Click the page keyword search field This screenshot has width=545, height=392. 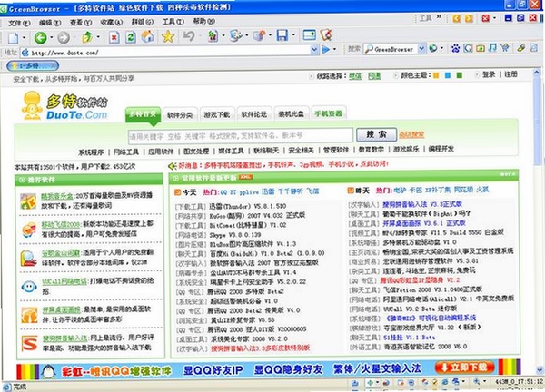240,136
